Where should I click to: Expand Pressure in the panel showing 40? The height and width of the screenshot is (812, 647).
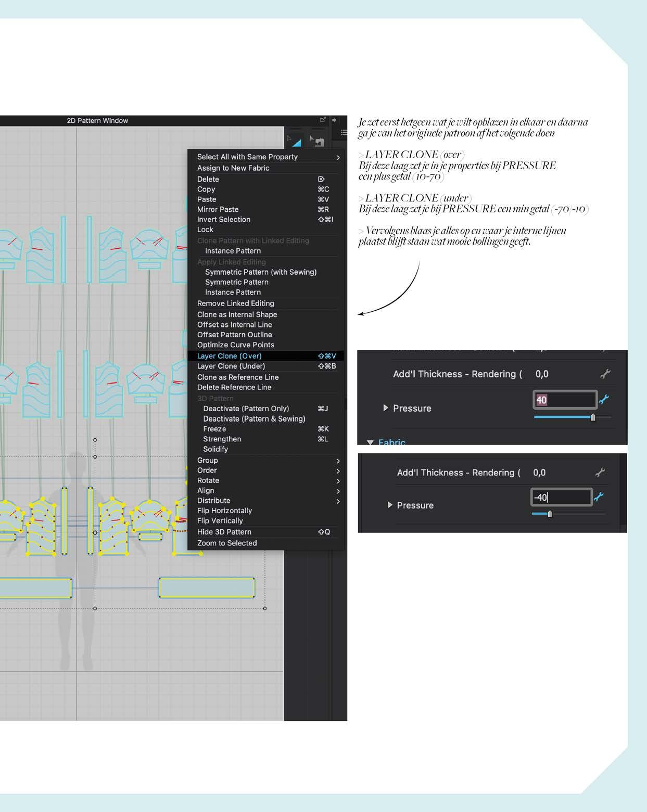386,408
